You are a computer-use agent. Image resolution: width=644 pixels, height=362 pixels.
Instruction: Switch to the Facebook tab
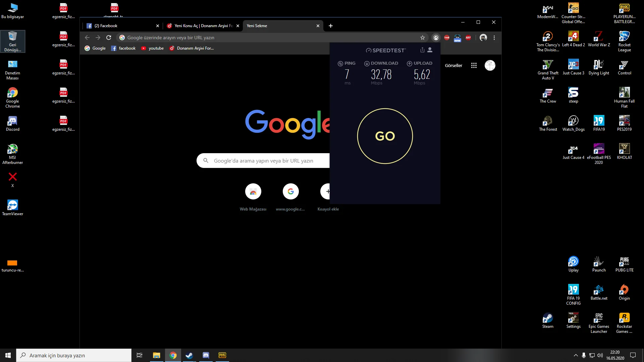click(121, 26)
